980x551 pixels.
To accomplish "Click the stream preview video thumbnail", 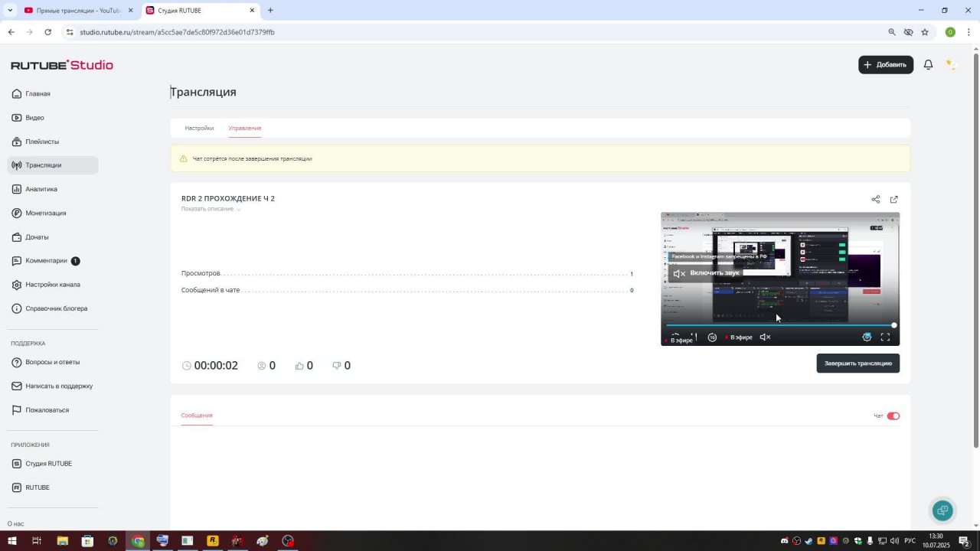I will (x=780, y=279).
